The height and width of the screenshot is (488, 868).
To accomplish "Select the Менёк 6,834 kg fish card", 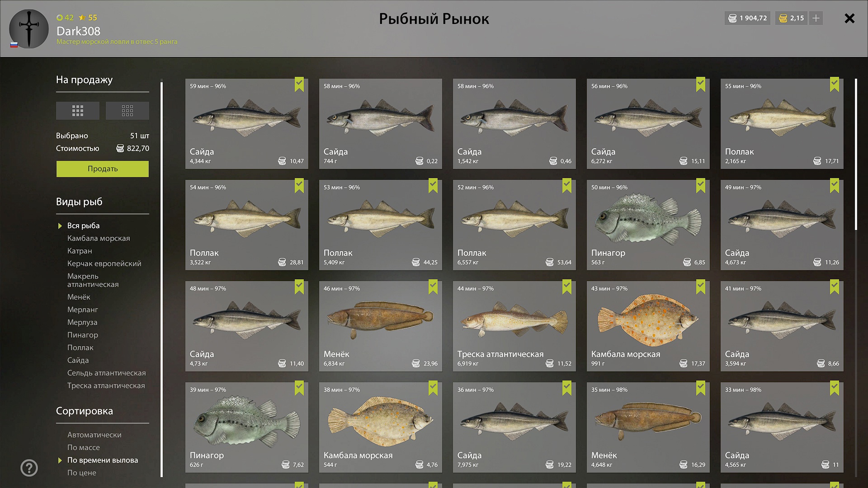I will tap(381, 326).
